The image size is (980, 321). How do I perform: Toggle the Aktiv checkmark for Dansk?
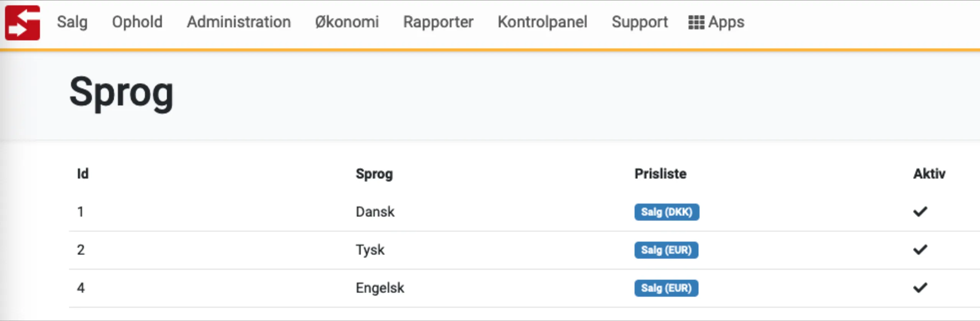click(x=920, y=212)
